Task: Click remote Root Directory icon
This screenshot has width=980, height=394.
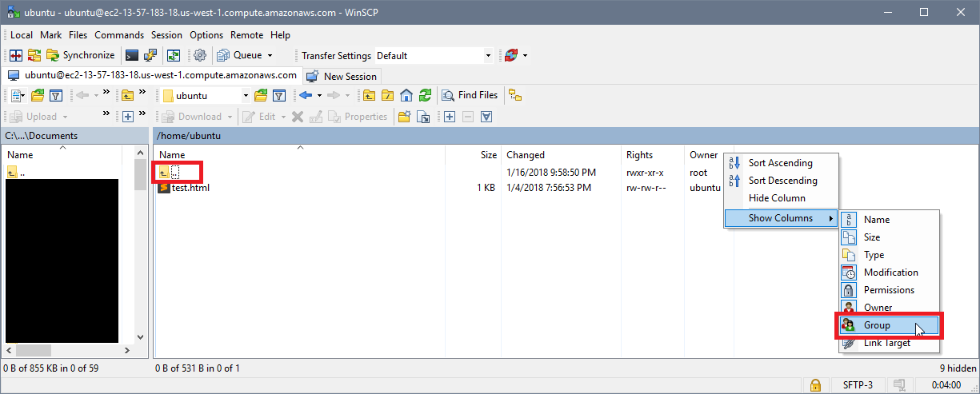Action: (387, 95)
